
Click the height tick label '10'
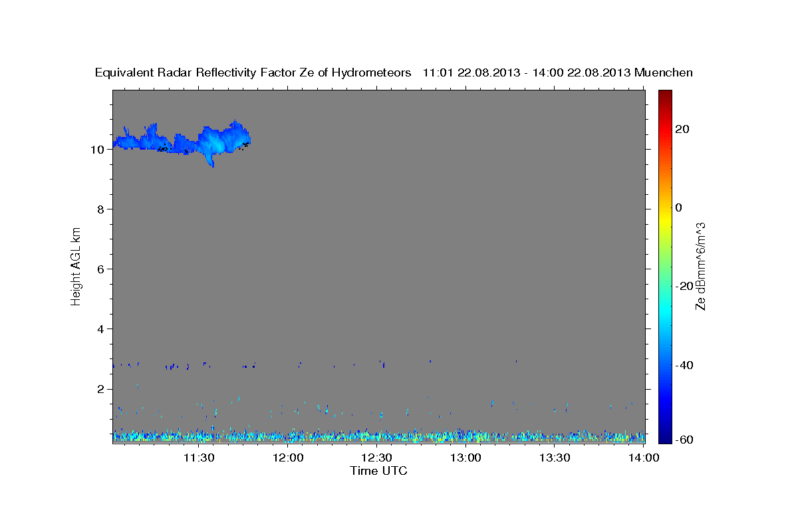(96, 150)
